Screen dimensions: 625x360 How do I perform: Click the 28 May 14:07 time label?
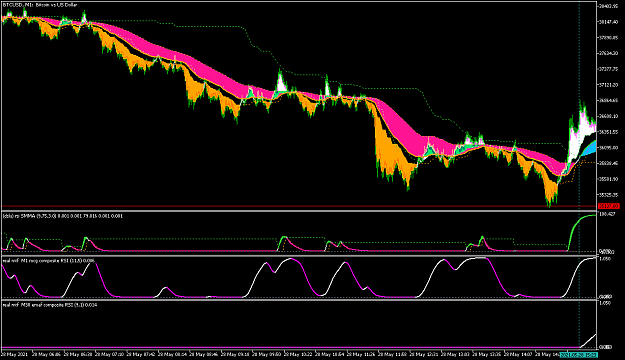[518, 354]
